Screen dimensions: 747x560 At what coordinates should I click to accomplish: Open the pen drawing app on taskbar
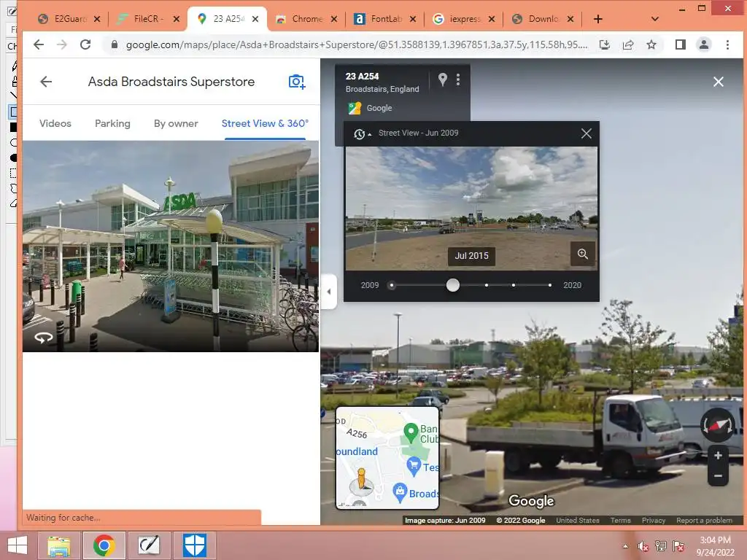[x=149, y=545]
